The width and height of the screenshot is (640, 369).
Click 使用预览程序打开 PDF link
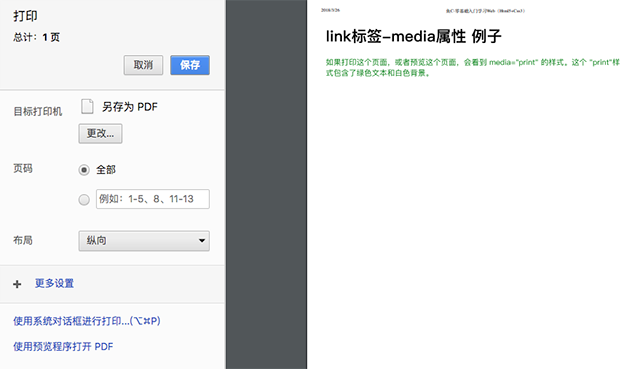(63, 347)
